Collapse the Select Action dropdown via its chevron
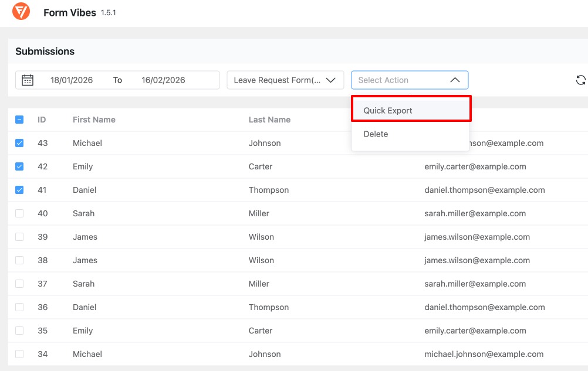 [x=455, y=80]
